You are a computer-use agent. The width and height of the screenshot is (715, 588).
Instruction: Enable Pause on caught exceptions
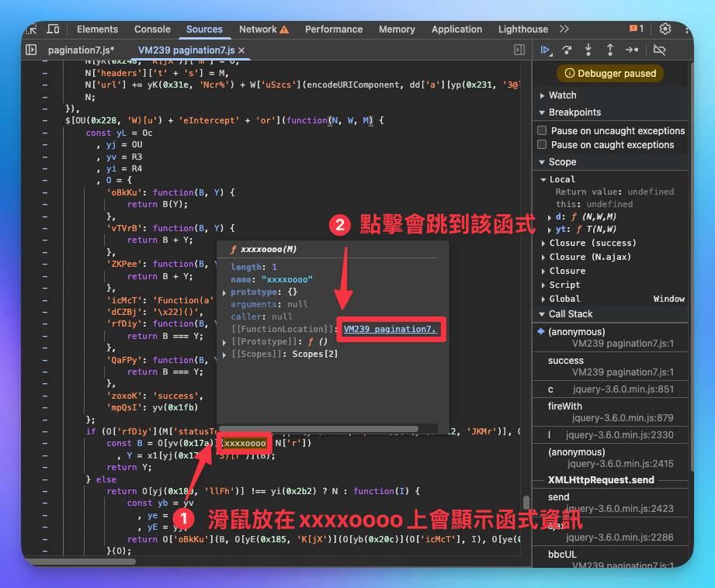[x=542, y=144]
